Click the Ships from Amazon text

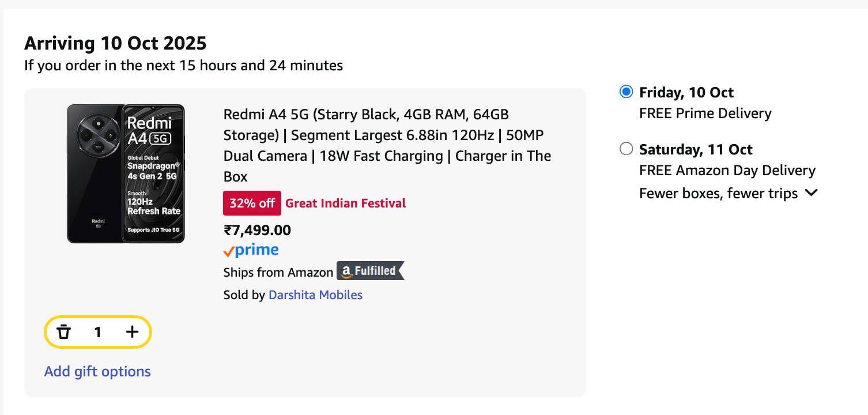point(278,273)
